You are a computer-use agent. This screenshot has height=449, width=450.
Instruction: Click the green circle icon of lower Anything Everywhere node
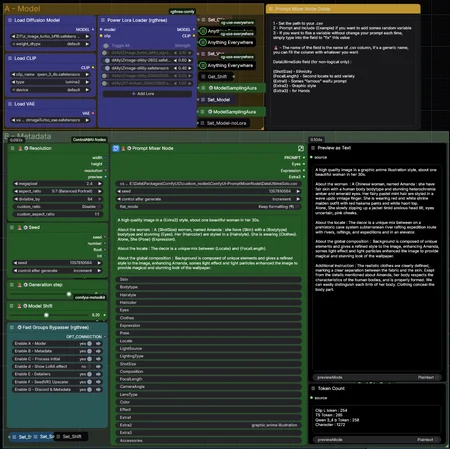click(x=203, y=65)
